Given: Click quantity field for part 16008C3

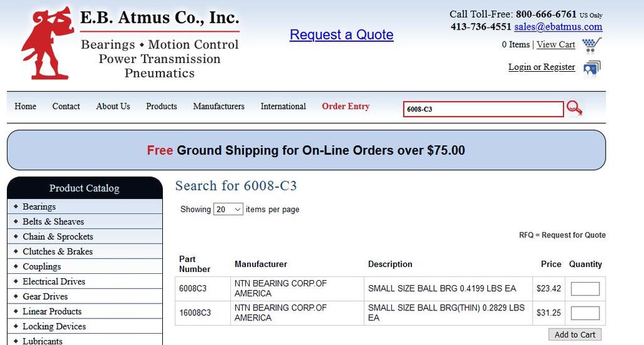Looking at the screenshot, I should coord(585,313).
